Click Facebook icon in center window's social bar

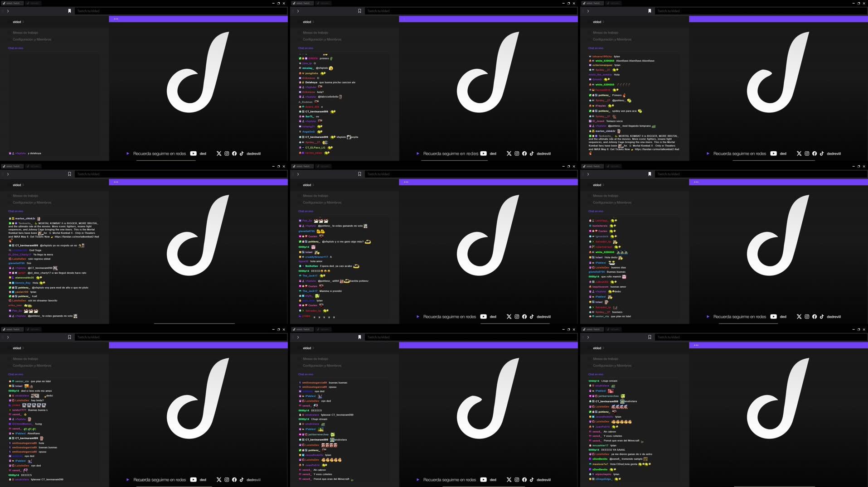pyautogui.click(x=524, y=317)
